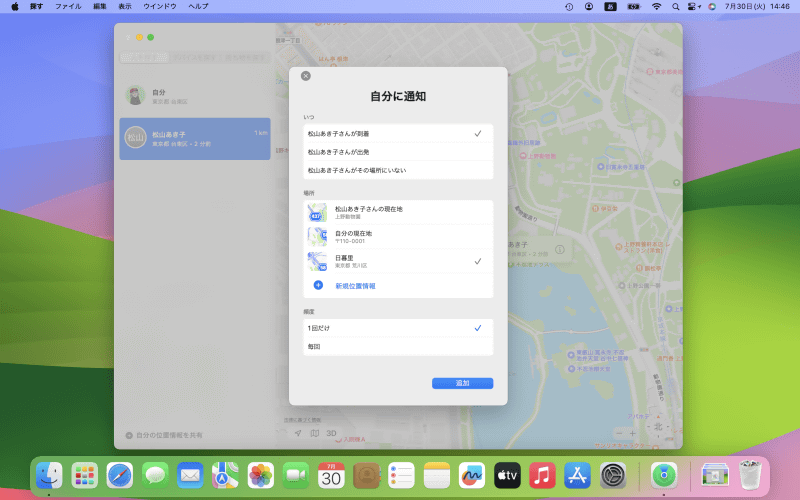Select 毎回 frequency
The width and height of the screenshot is (800, 500).
click(398, 346)
